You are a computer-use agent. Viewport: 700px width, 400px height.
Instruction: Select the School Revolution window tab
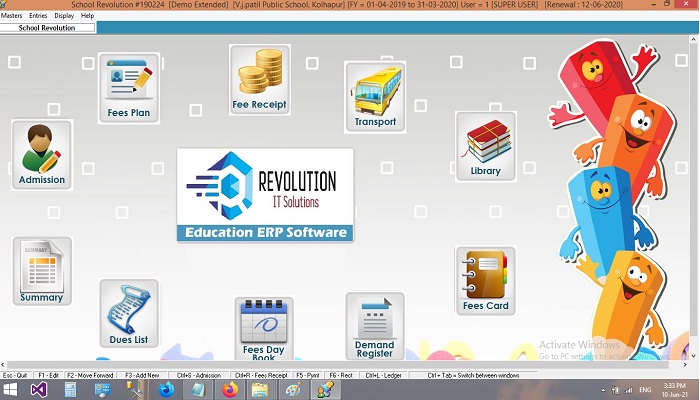tap(47, 28)
